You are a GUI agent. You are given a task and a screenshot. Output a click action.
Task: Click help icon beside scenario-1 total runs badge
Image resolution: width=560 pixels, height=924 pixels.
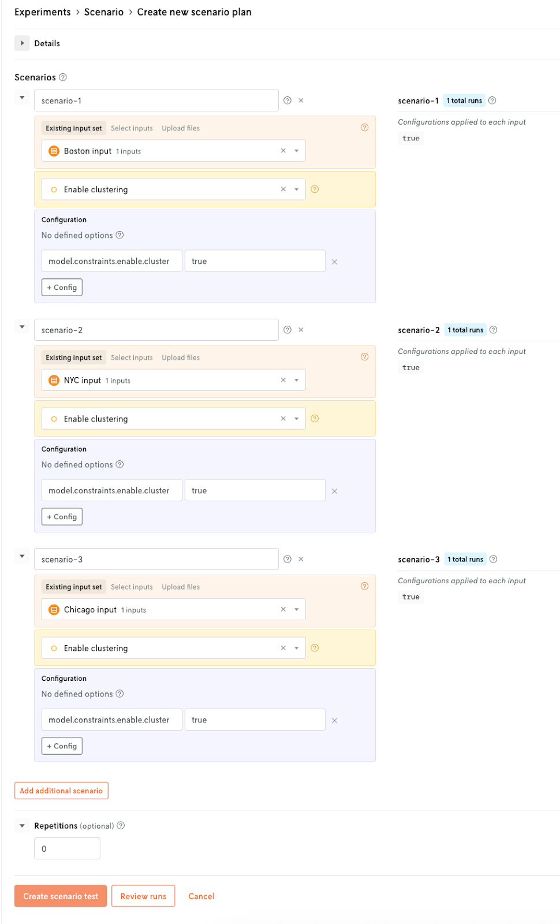pyautogui.click(x=492, y=100)
